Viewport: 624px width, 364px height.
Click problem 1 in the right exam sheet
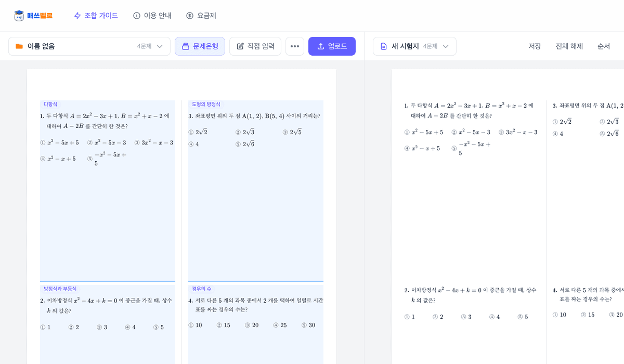(471, 129)
